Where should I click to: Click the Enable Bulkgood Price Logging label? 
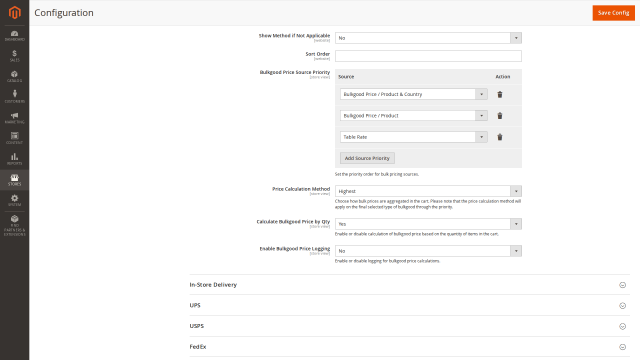(x=295, y=249)
